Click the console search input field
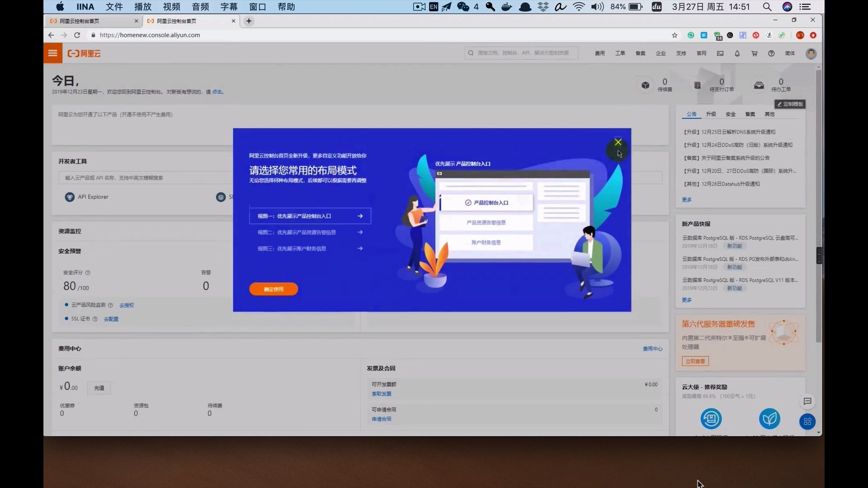The image size is (868, 488). pos(521,53)
